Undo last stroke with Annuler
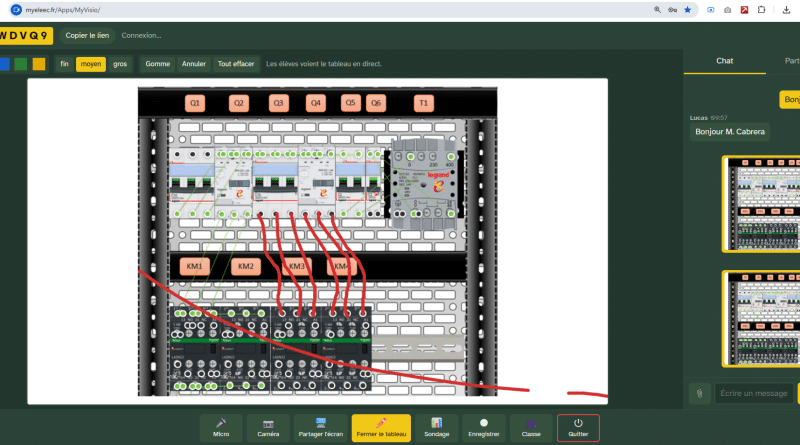Viewport: 800px width, 445px height. coord(194,64)
